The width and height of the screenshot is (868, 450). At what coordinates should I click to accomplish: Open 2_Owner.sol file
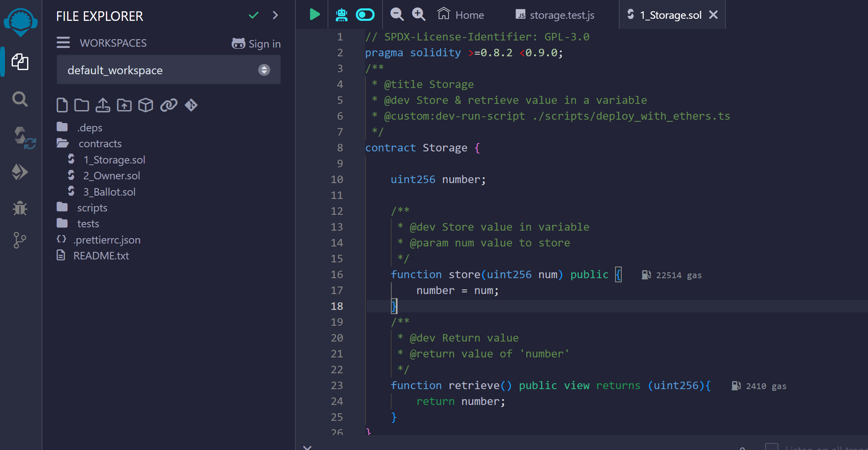point(104,176)
